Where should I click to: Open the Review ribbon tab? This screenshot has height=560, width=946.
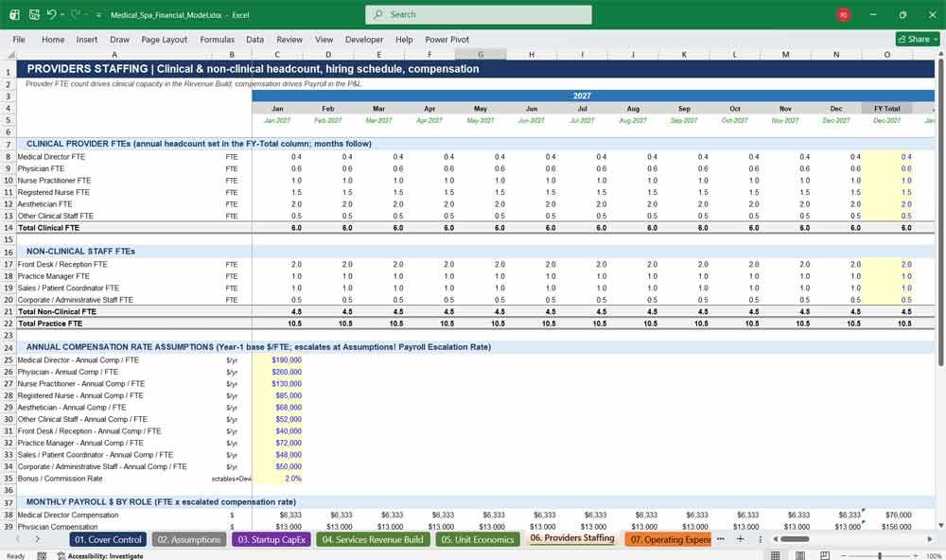pos(289,39)
